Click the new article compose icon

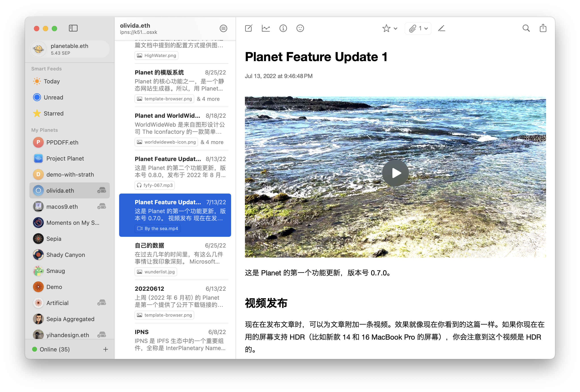tap(249, 28)
